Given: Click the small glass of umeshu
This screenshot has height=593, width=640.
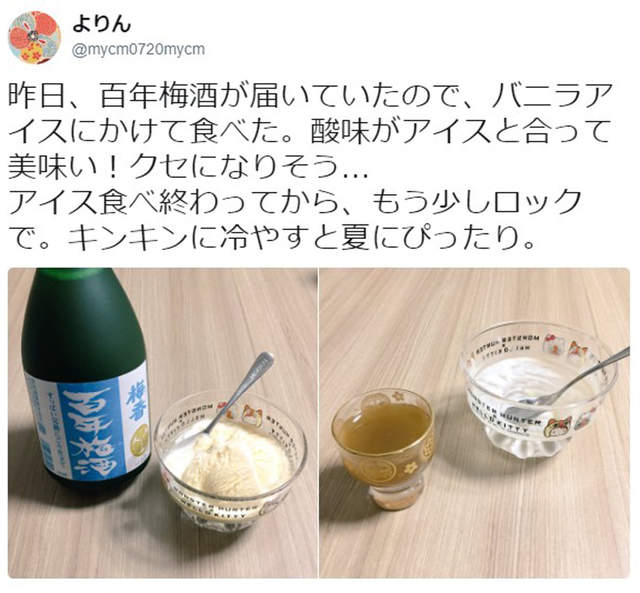Looking at the screenshot, I should tap(383, 447).
